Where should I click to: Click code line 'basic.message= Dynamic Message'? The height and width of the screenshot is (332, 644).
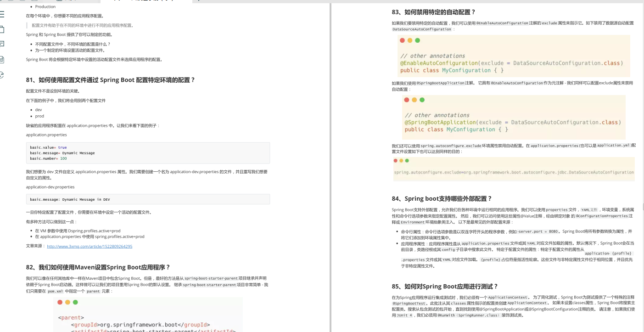[x=62, y=153]
